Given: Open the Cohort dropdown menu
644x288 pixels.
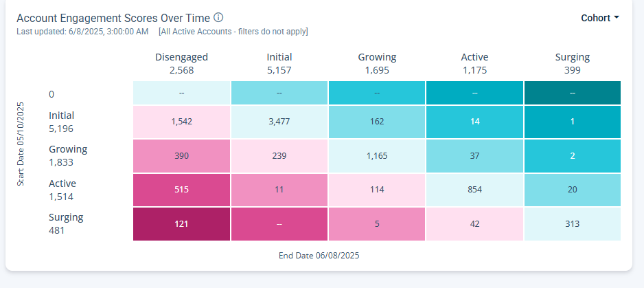Looking at the screenshot, I should pos(600,18).
